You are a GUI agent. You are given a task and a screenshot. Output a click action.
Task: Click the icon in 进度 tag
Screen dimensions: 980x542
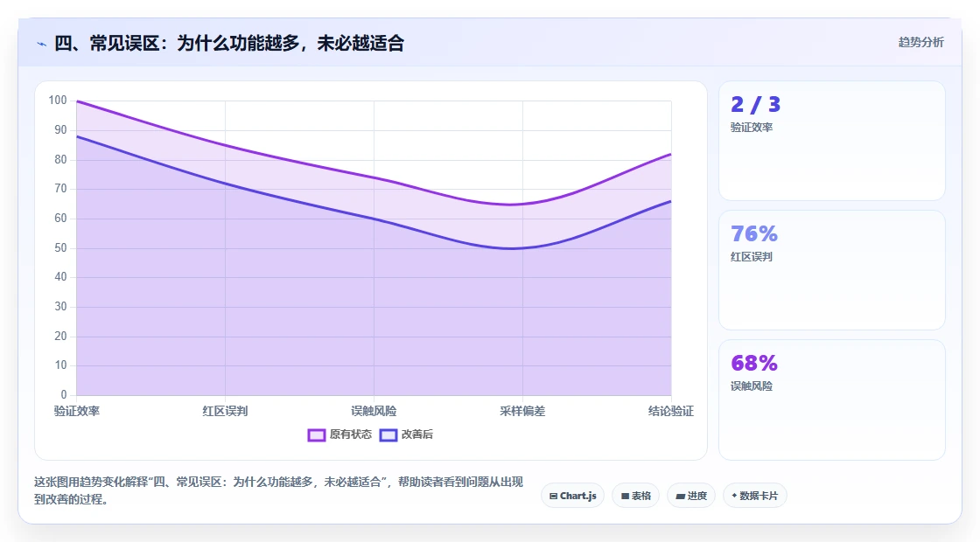click(680, 497)
